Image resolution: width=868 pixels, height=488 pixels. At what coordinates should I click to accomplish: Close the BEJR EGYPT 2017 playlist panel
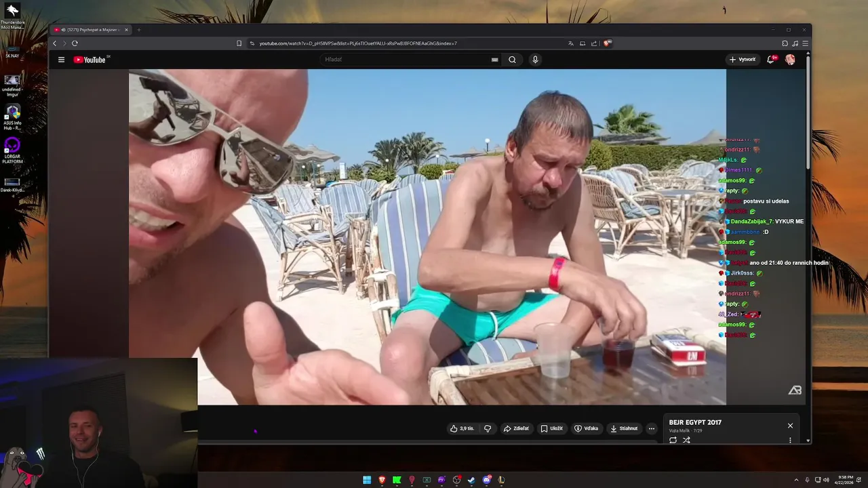click(790, 426)
